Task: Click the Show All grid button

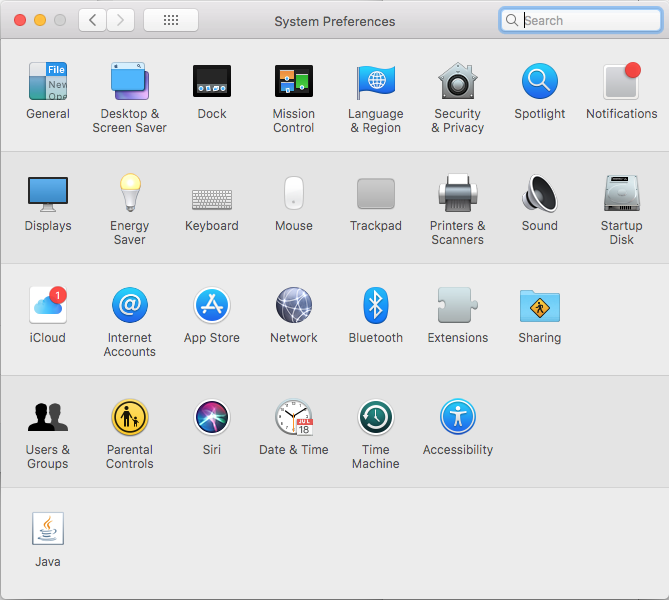Action: click(x=171, y=20)
